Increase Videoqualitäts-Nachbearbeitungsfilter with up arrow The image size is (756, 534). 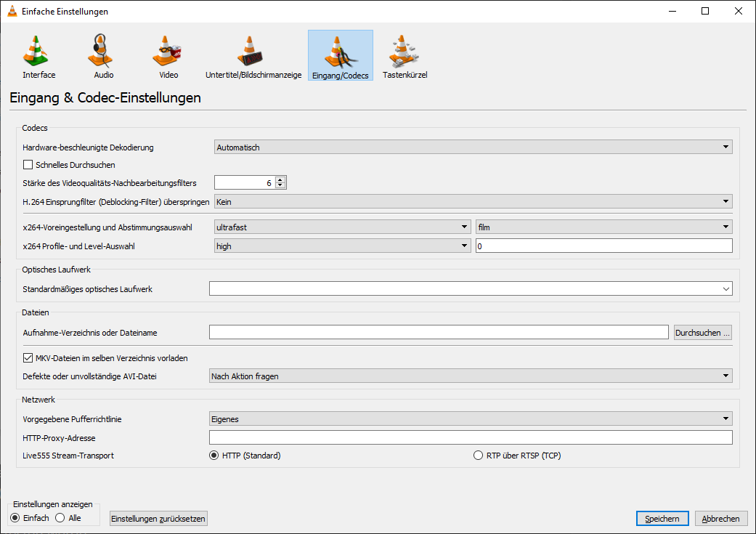point(280,179)
